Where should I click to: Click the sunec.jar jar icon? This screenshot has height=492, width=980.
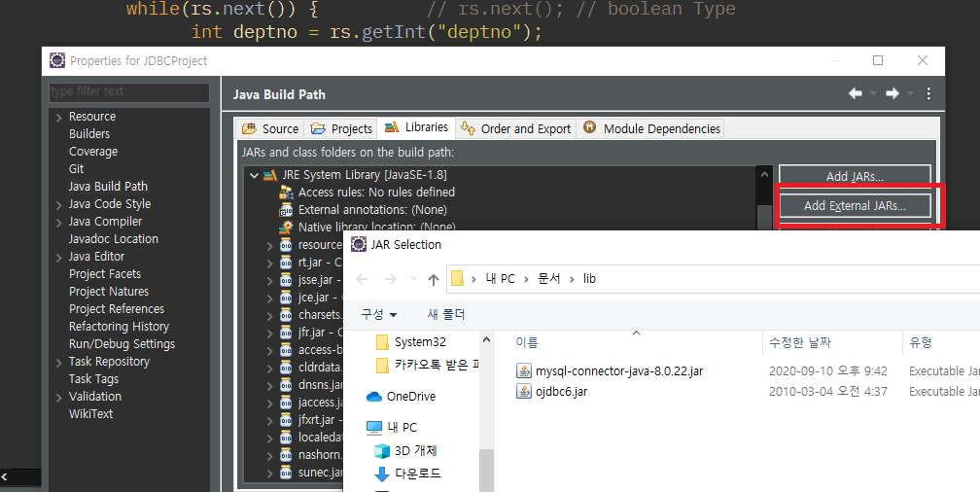(x=286, y=473)
